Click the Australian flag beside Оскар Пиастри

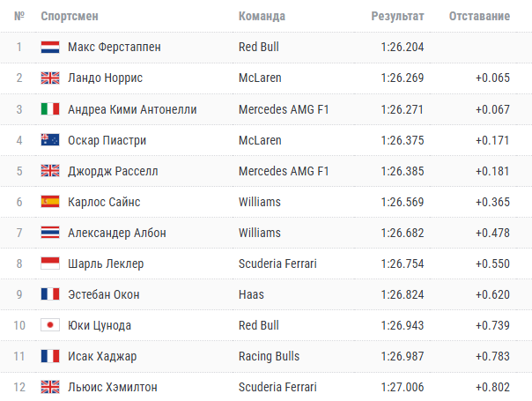coord(50,140)
